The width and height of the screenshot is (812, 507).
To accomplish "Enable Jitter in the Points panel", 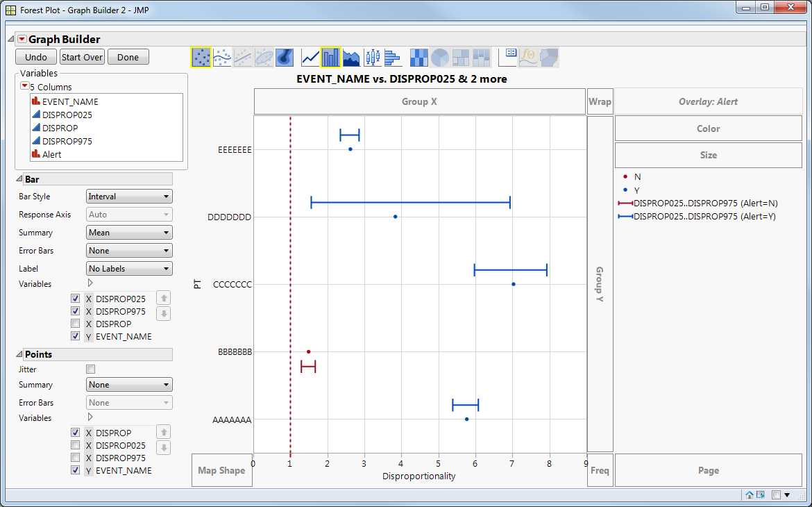I will click(90, 369).
